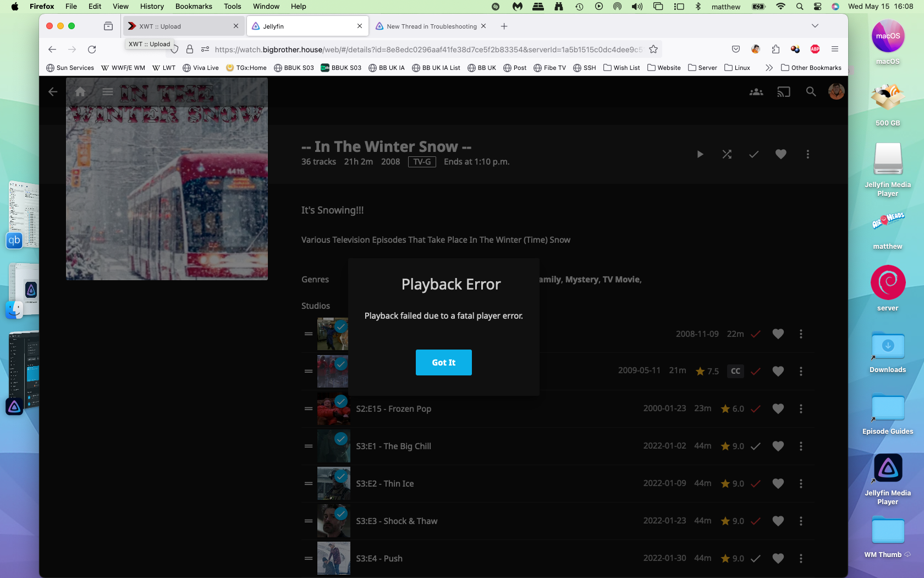Open the user profile avatar
Screen dimensions: 924x578
click(836, 92)
